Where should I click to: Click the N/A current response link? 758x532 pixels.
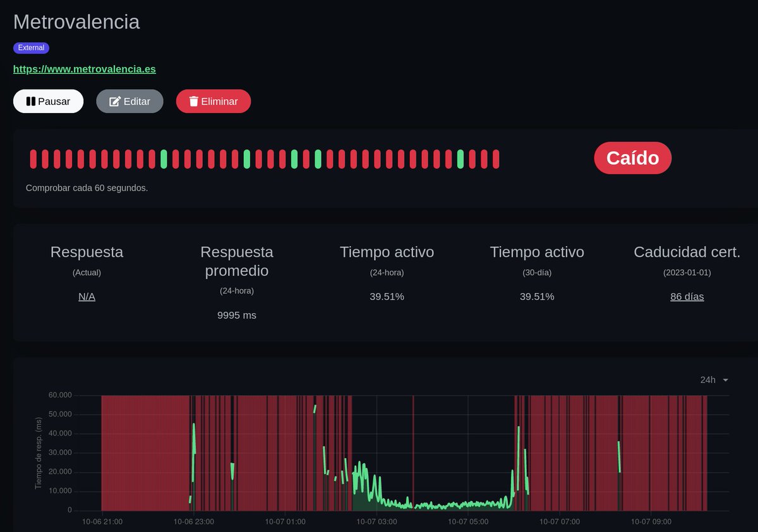coord(87,296)
